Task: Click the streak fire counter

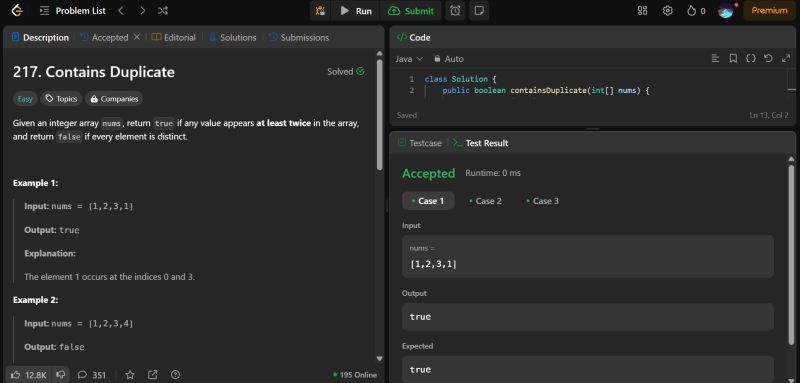Action: (696, 11)
